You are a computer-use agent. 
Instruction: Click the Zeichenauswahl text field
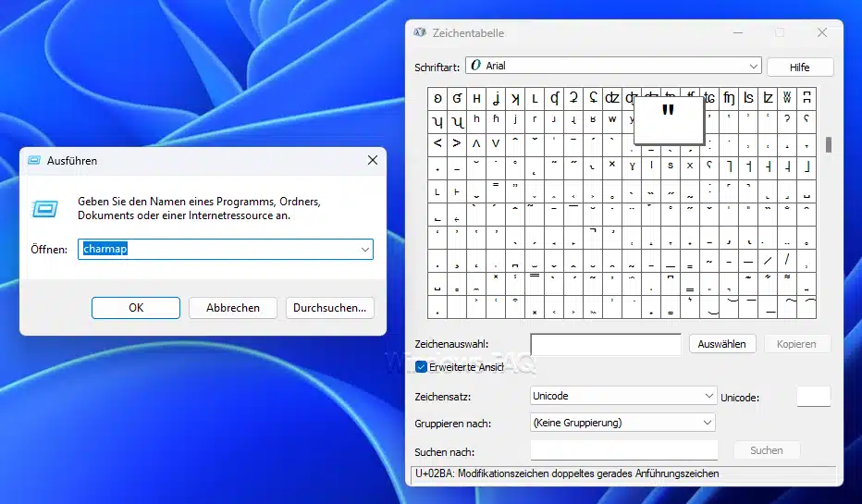(606, 345)
